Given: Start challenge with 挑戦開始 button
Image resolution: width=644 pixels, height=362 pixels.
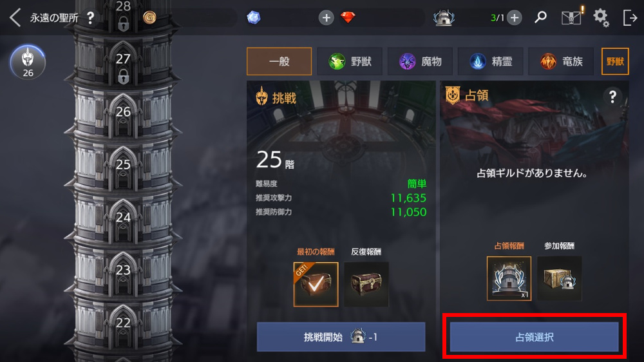Looking at the screenshot, I should pyautogui.click(x=341, y=337).
